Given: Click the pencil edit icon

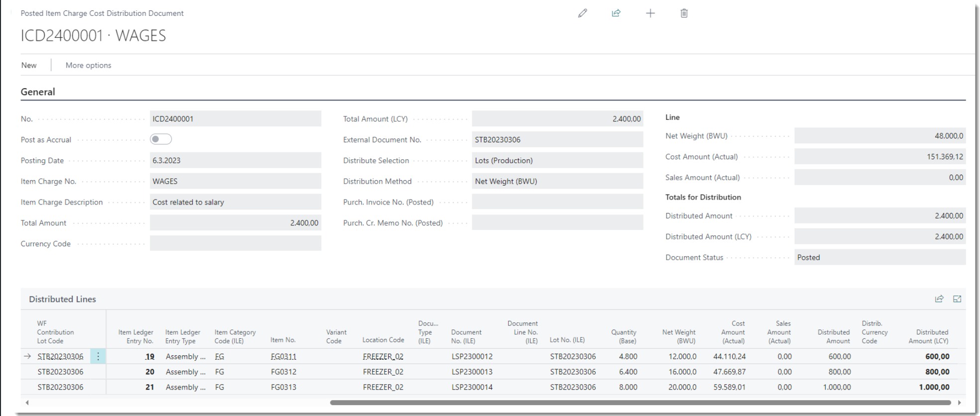Looking at the screenshot, I should 582,13.
